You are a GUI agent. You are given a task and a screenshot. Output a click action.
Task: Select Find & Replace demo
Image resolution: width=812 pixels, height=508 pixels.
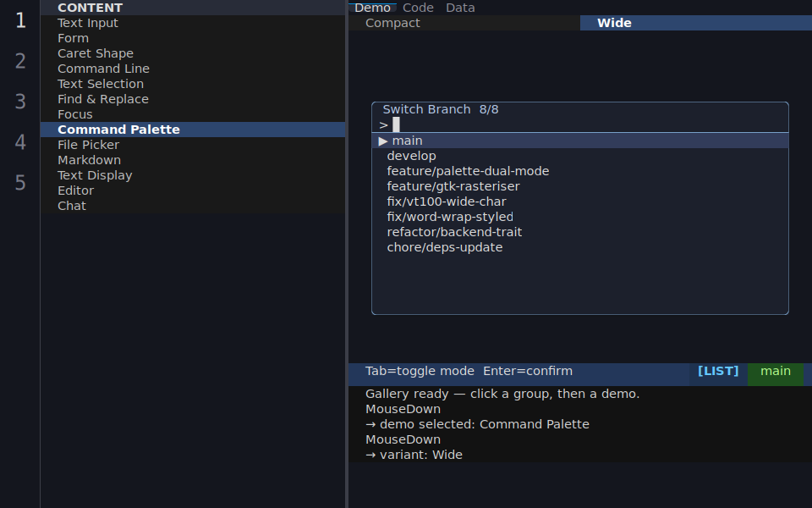(193, 99)
